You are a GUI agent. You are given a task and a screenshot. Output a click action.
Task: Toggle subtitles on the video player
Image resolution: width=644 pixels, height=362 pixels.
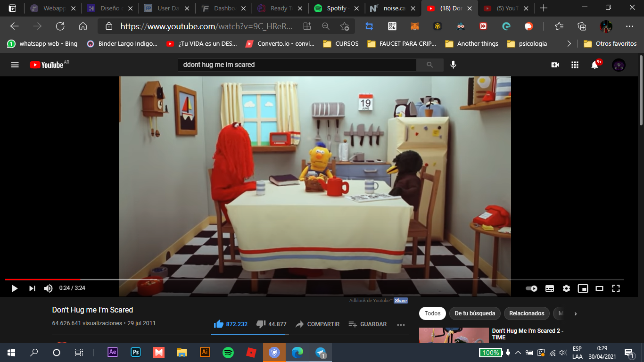[x=550, y=288]
